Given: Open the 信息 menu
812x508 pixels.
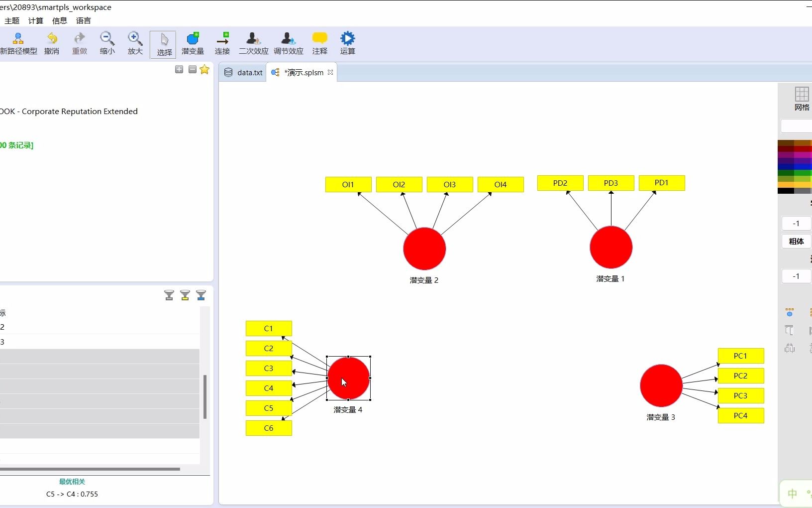Looking at the screenshot, I should pyautogui.click(x=60, y=20).
